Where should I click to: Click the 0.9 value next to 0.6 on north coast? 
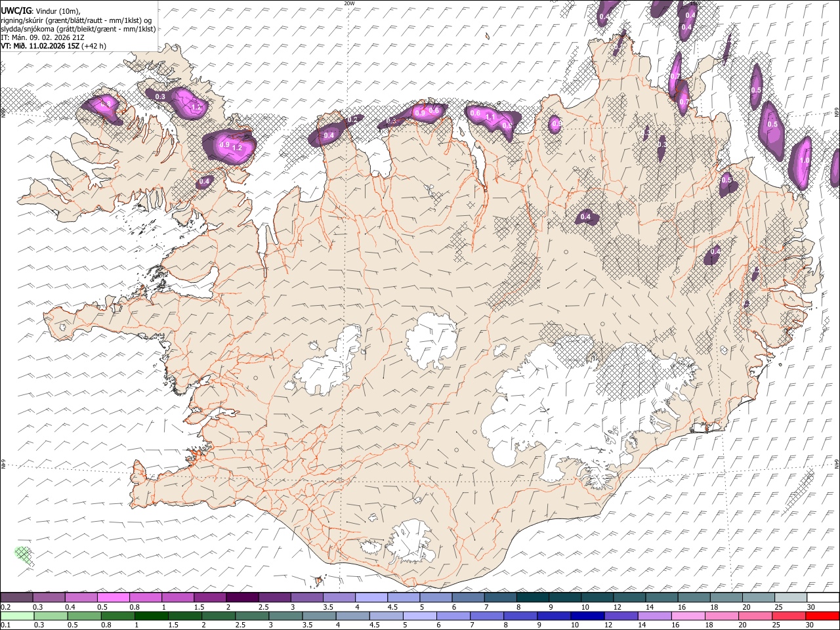click(421, 113)
